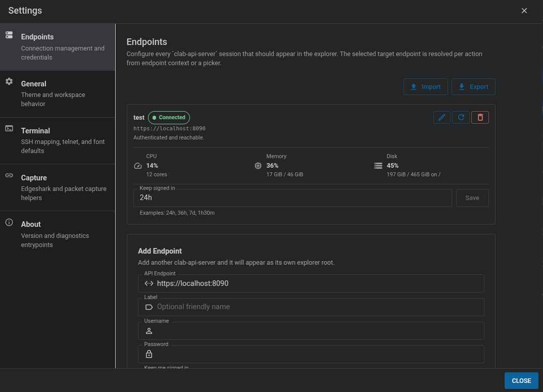Screen dimensions: 543x392
Task: Click the pencil edit icon for test endpoint
Action: click(441, 117)
